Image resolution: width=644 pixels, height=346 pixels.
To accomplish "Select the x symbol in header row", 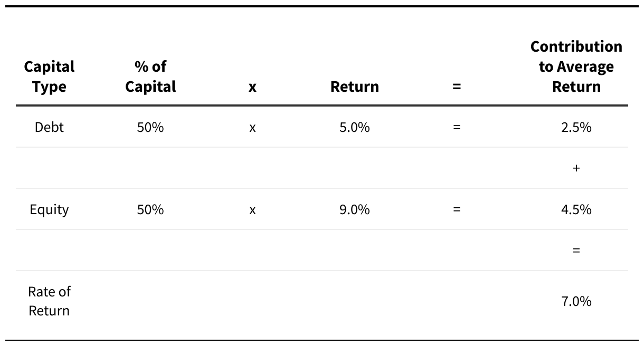I will 252,88.
